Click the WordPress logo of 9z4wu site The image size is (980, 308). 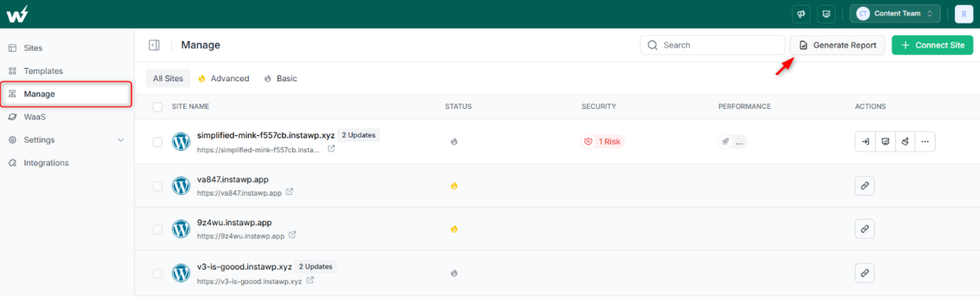click(x=181, y=229)
